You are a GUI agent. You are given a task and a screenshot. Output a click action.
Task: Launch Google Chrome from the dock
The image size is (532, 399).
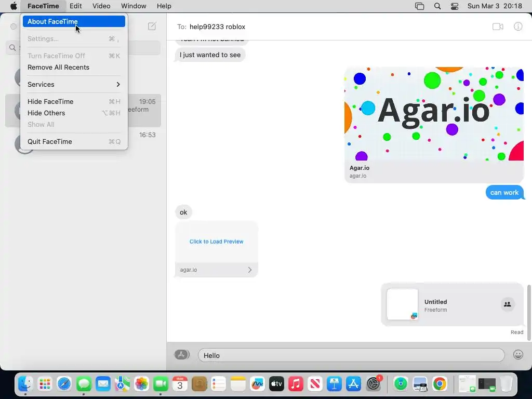click(440, 384)
